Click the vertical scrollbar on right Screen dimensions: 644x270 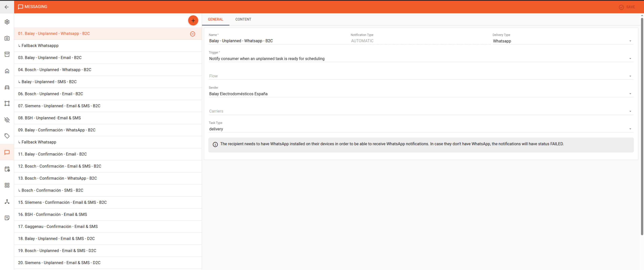(x=642, y=126)
